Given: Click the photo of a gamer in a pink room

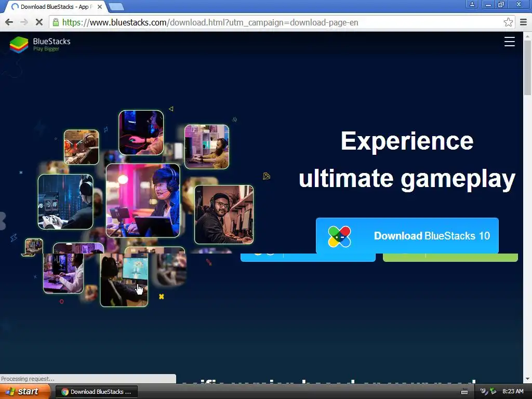Looking at the screenshot, I should click(x=207, y=147).
